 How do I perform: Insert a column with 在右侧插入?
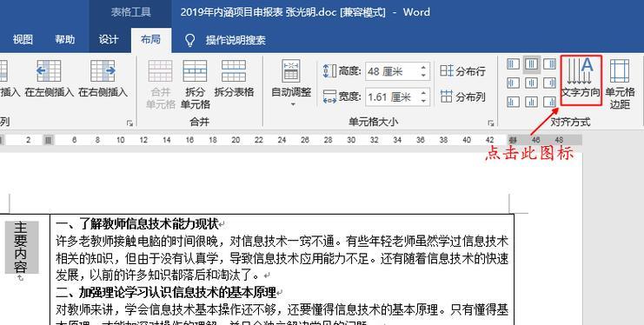103,79
